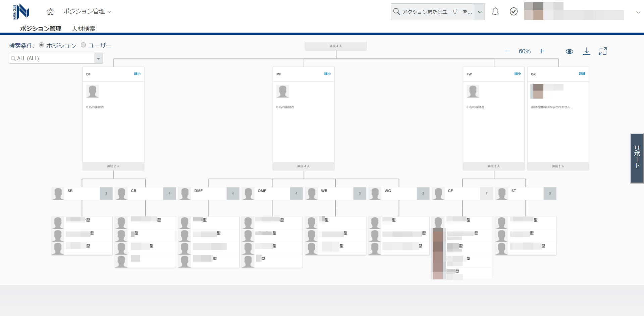Open the action search dropdown arrow

click(480, 12)
